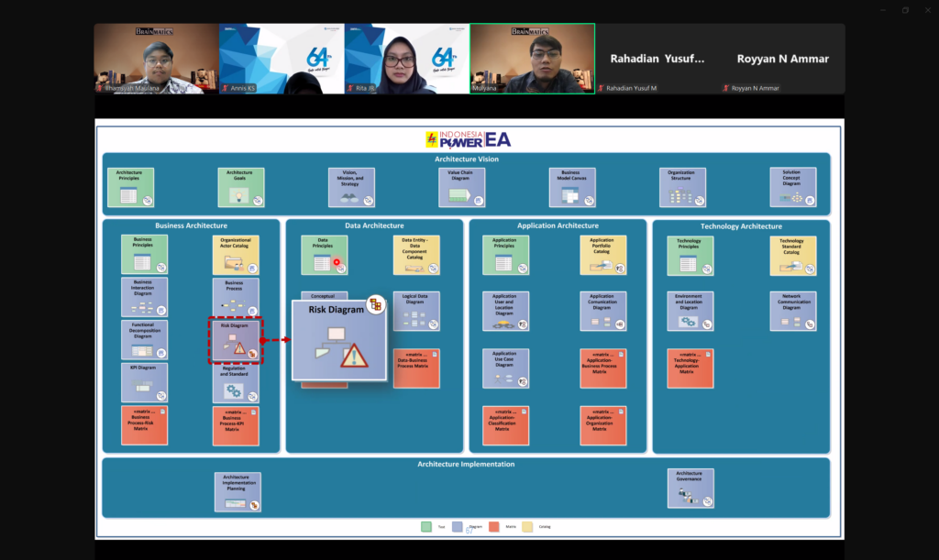Open the Architecture Principles tile
The width and height of the screenshot is (939, 560).
coord(130,188)
